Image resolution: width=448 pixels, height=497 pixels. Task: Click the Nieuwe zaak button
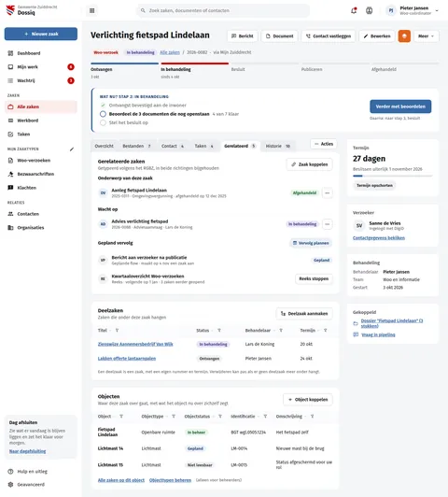[x=41, y=34]
